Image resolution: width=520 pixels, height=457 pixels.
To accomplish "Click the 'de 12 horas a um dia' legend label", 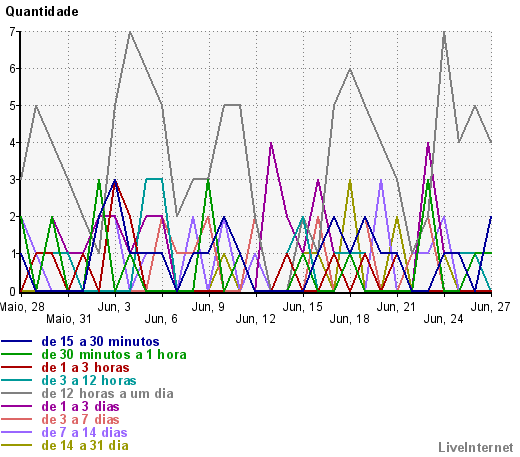I will tap(107, 394).
